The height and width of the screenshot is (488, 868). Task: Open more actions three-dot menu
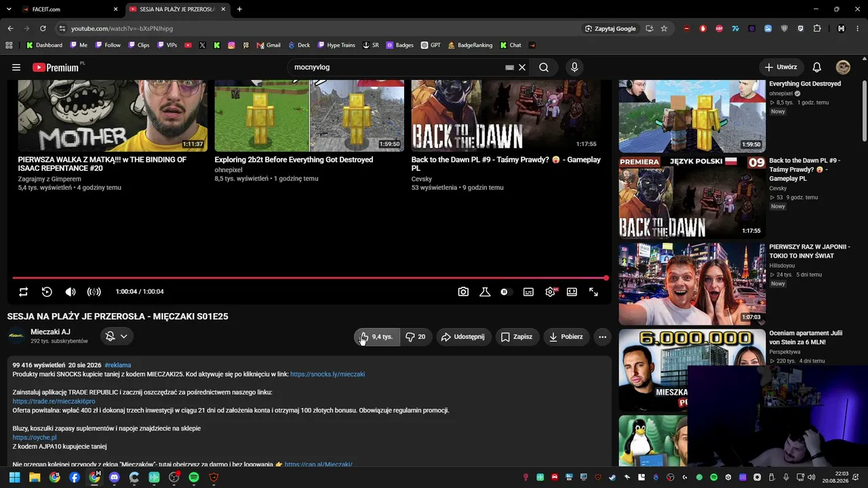click(x=602, y=337)
